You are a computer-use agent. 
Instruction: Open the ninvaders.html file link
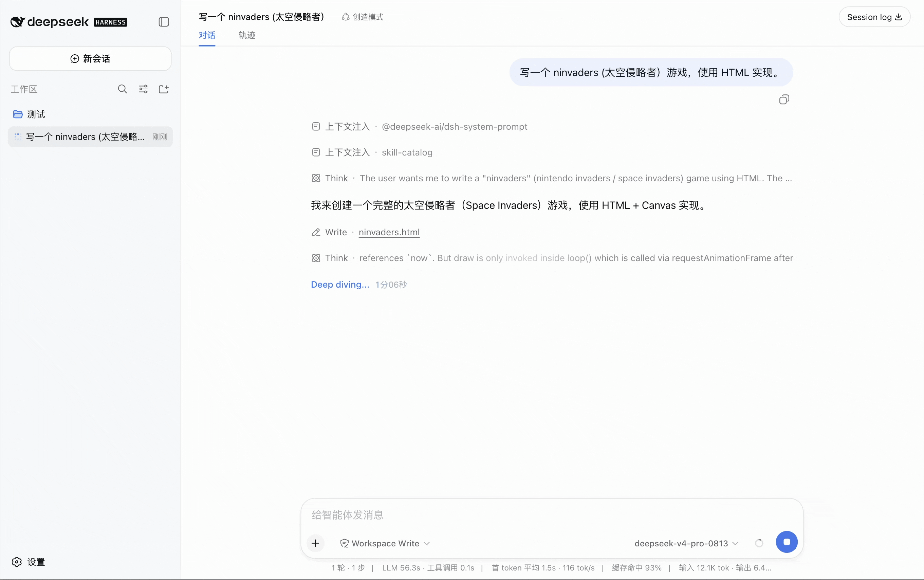tap(389, 232)
